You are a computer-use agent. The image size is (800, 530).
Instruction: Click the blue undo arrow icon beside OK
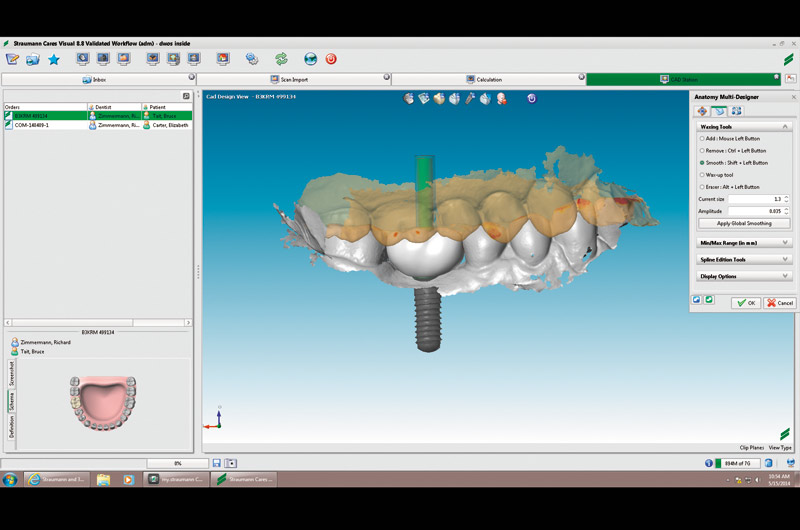coord(696,300)
